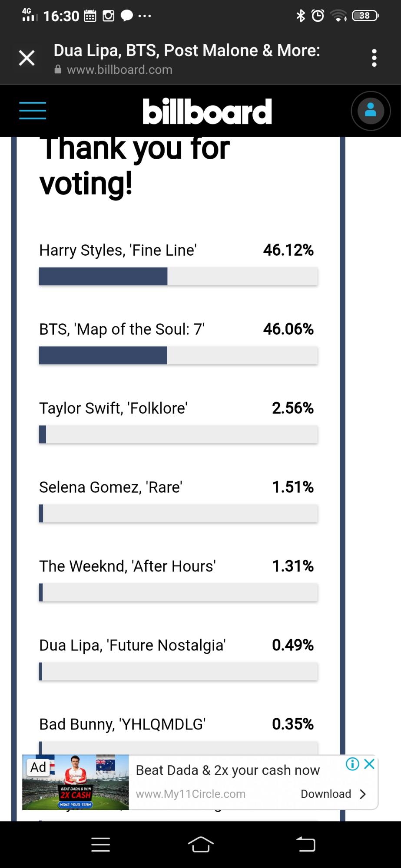The width and height of the screenshot is (401, 868).
Task: Tap the Billboard logo
Action: [x=207, y=112]
